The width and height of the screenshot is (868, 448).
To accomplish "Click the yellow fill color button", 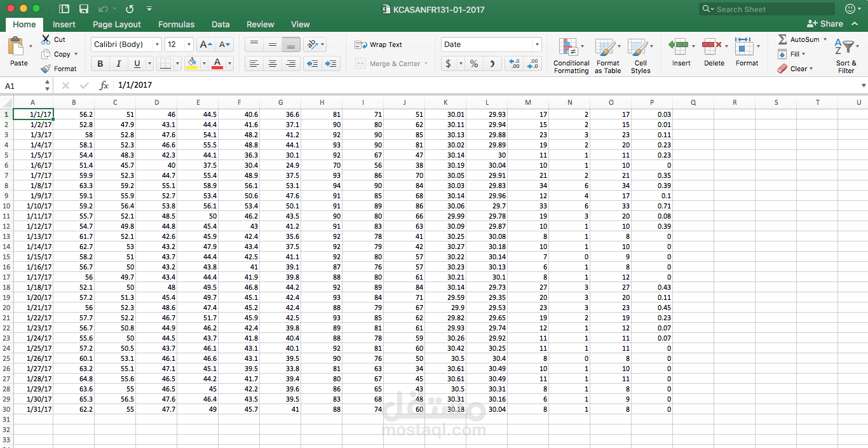I will click(x=192, y=64).
